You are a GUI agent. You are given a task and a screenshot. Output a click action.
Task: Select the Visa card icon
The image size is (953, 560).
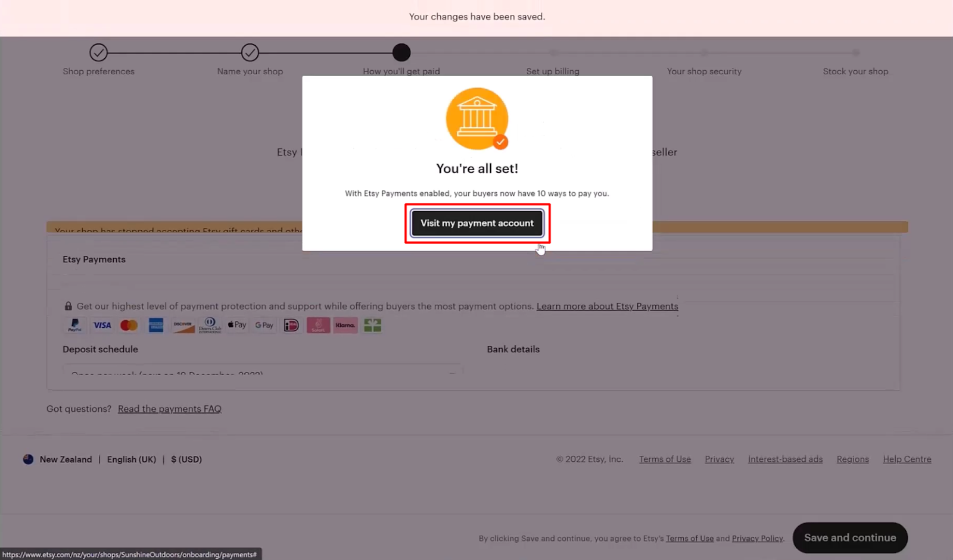pyautogui.click(x=102, y=326)
